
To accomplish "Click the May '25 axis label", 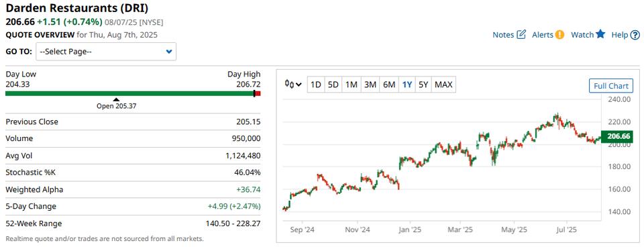I will click(x=515, y=230).
